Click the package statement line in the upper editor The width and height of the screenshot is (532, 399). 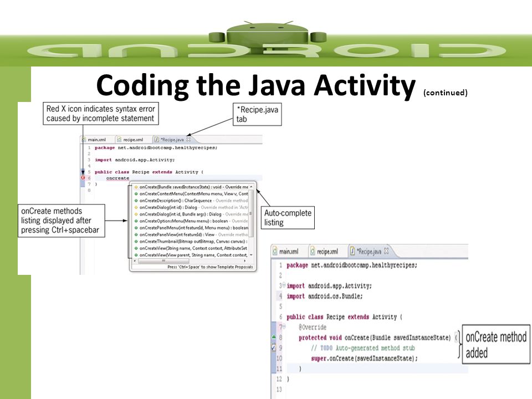click(156, 147)
